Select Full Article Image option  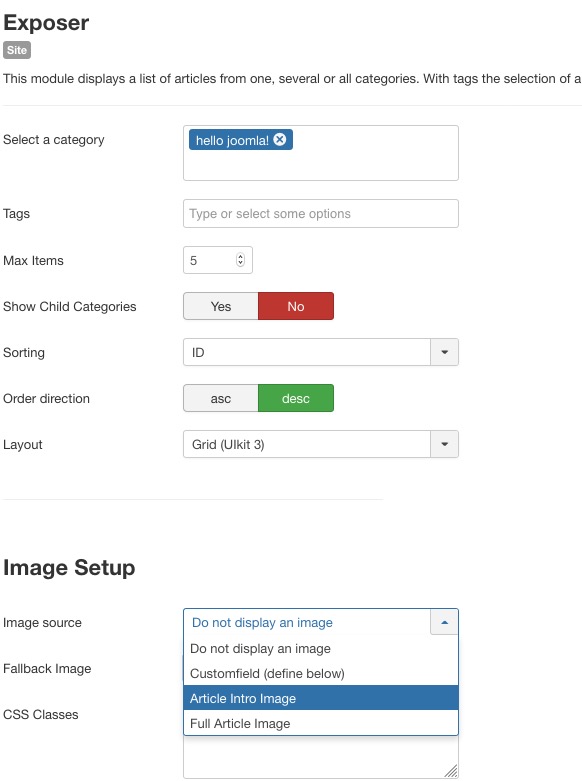coord(321,723)
